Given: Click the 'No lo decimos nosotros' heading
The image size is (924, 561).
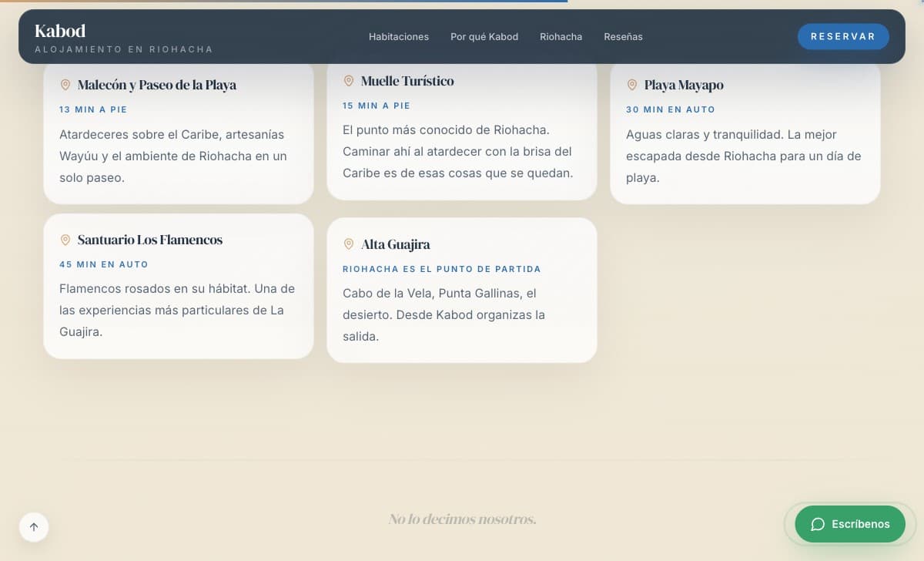Looking at the screenshot, I should (x=462, y=519).
